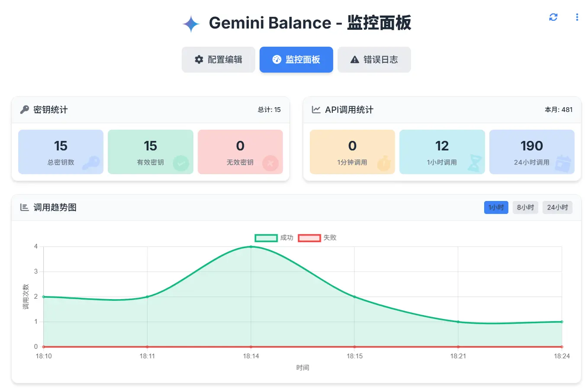Viewport: 588px width, 389px height.
Task: Switch chart range to 8小时
Action: (525, 207)
